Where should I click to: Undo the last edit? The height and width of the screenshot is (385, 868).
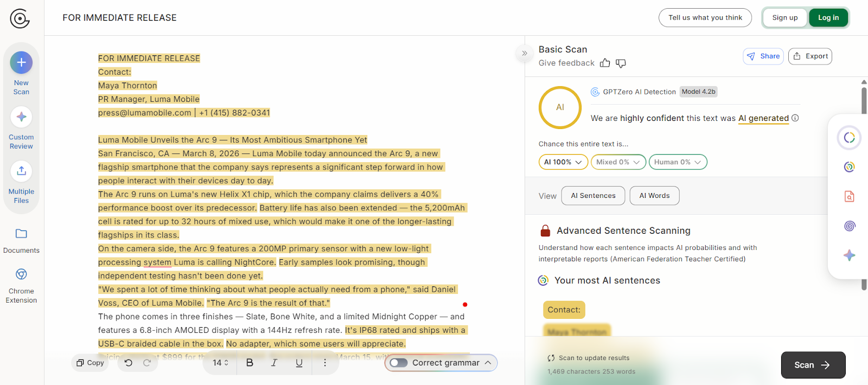tap(129, 363)
